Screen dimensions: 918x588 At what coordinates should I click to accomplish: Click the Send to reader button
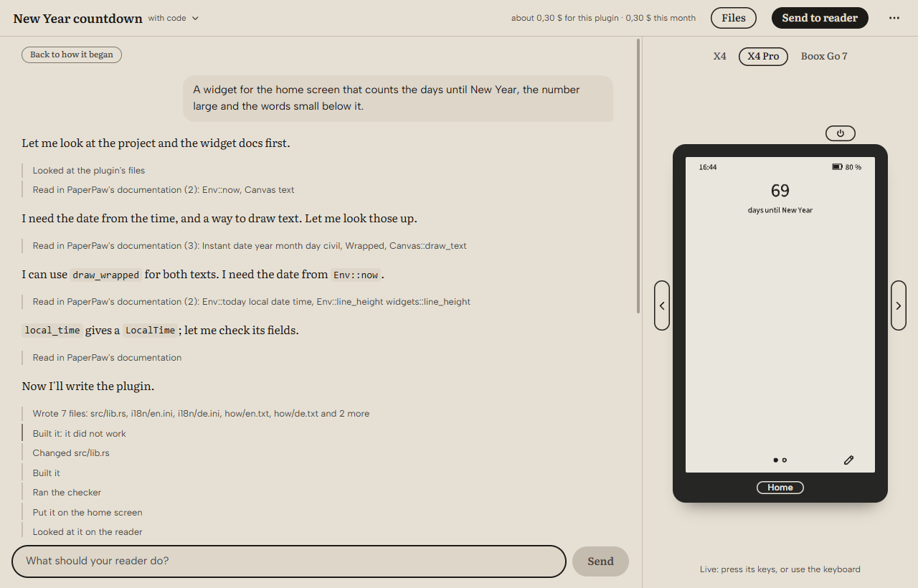pos(820,18)
